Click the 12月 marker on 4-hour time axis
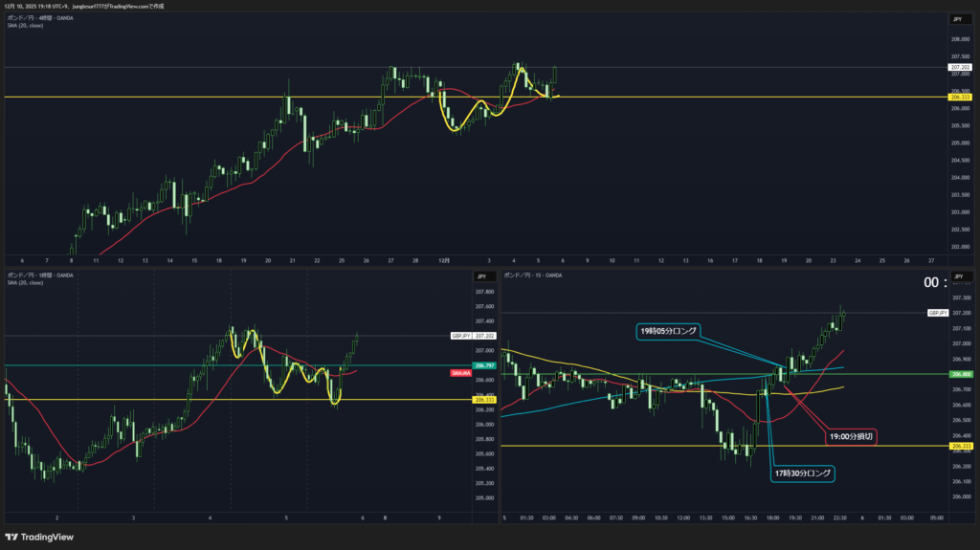The height and width of the screenshot is (550, 980). pyautogui.click(x=441, y=259)
